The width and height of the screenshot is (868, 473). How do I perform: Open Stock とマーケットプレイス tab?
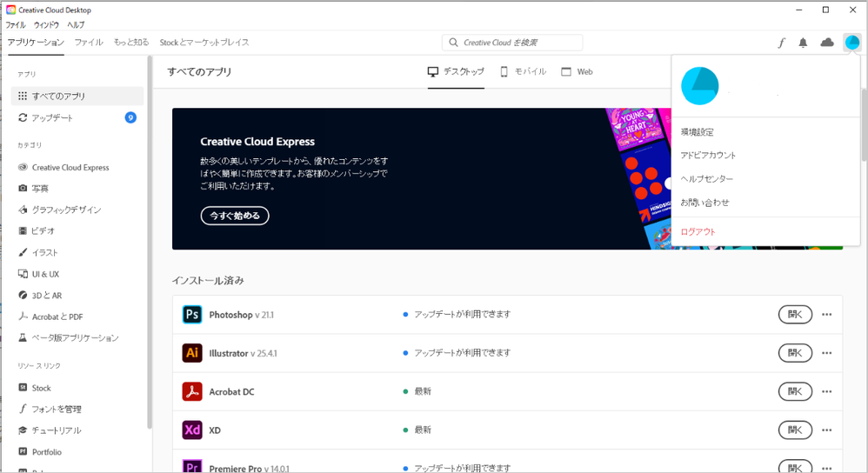pyautogui.click(x=204, y=43)
